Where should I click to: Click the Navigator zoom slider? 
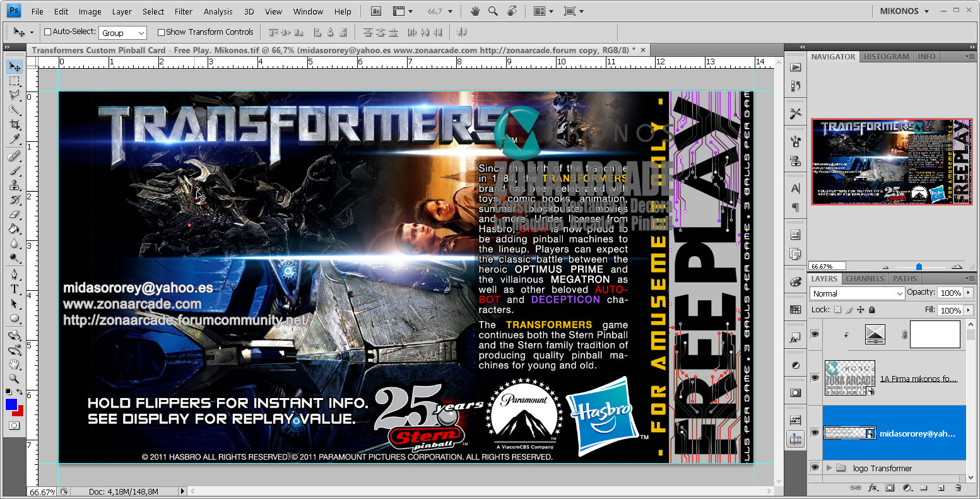919,267
